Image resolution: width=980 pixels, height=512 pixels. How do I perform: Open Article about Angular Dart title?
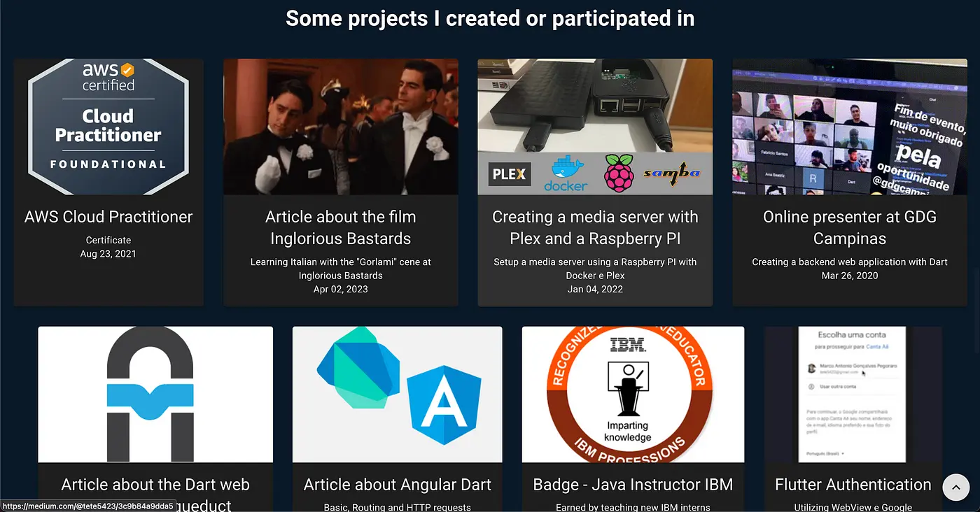pyautogui.click(x=398, y=485)
